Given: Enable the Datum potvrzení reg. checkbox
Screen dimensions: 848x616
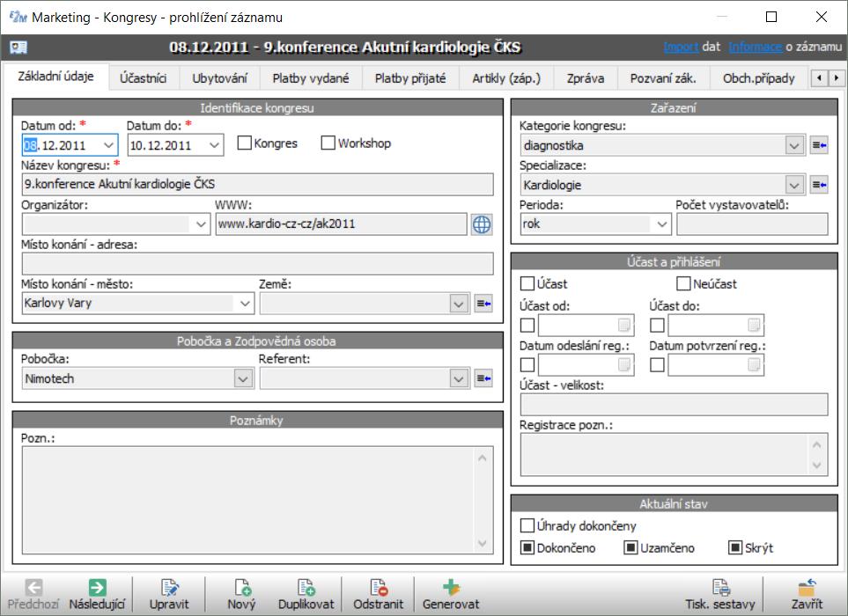Looking at the screenshot, I should click(x=657, y=364).
